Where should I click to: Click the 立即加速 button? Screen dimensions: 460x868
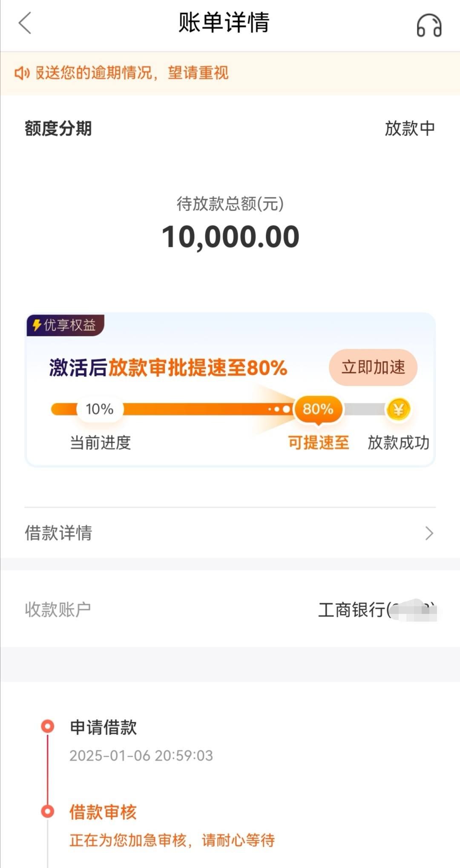(373, 367)
